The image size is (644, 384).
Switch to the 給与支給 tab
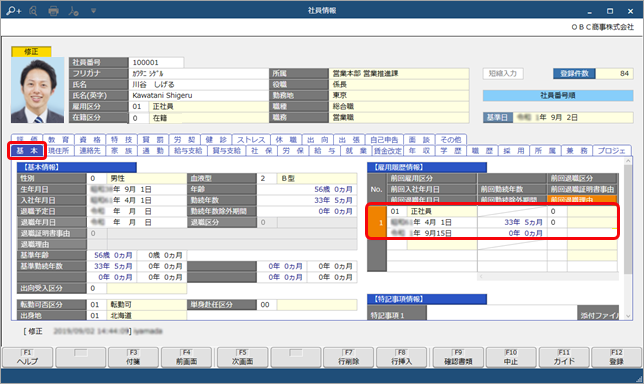point(188,151)
